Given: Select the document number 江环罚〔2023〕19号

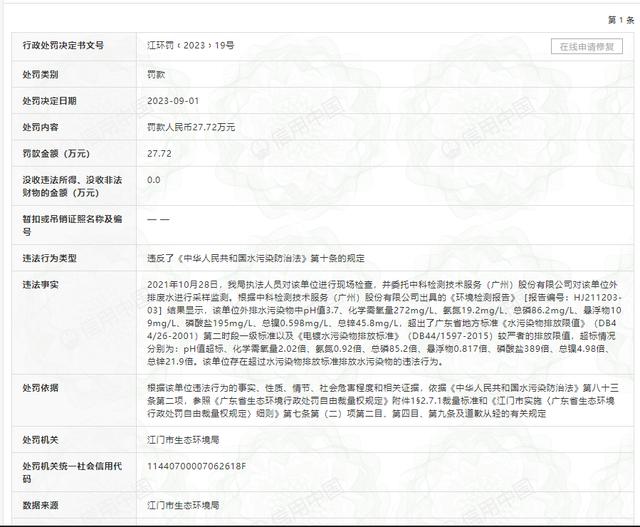Looking at the screenshot, I should (191, 45).
